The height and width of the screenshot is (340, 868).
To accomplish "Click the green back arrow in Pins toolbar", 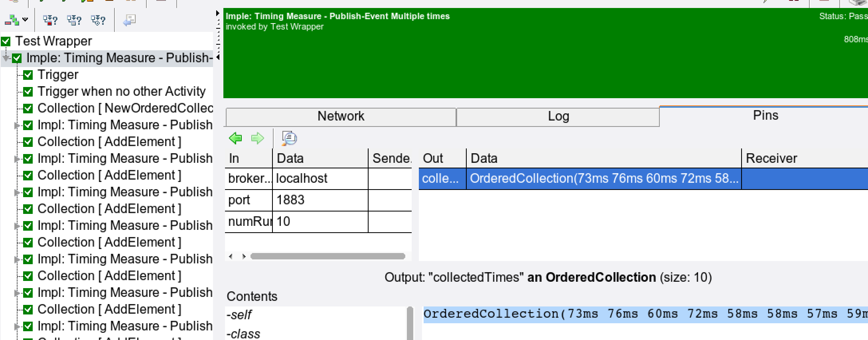I will [x=235, y=138].
